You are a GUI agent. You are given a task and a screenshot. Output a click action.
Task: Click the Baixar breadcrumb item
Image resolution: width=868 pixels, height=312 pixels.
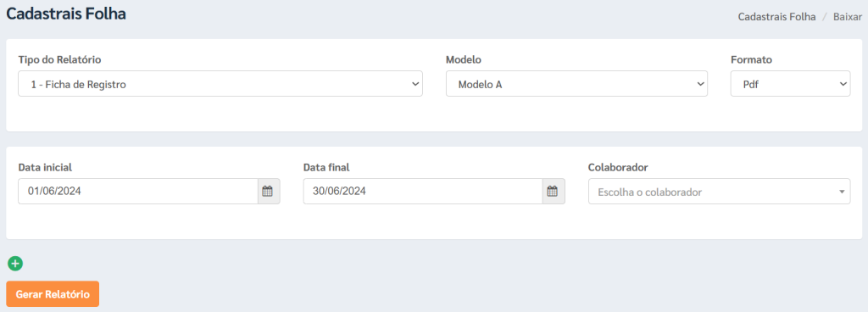coord(848,17)
